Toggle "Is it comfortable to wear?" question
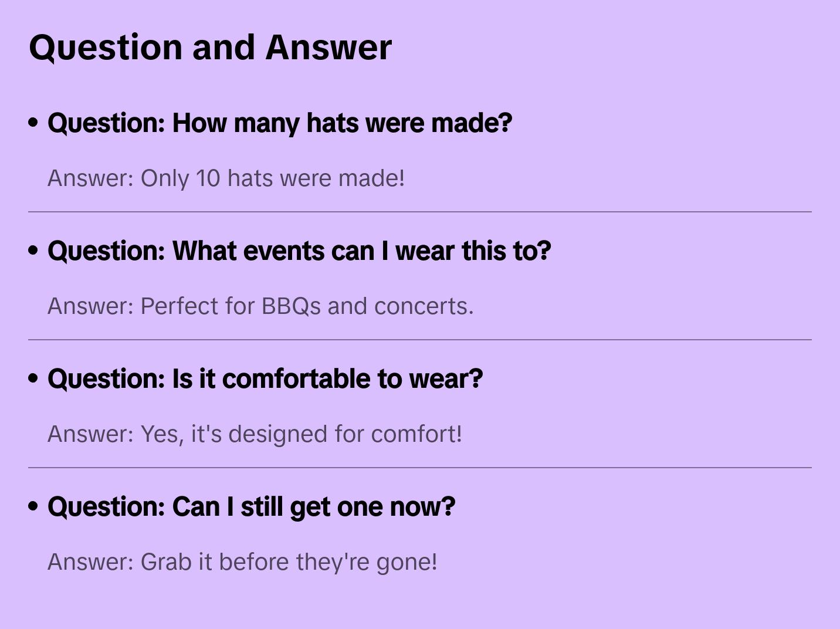The width and height of the screenshot is (840, 629). click(265, 378)
